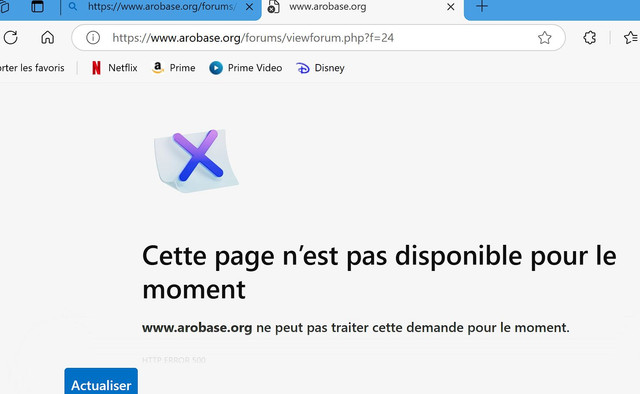This screenshot has width=640, height=394.
Task: Open the Amazon Prime bookmark
Action: (x=173, y=68)
